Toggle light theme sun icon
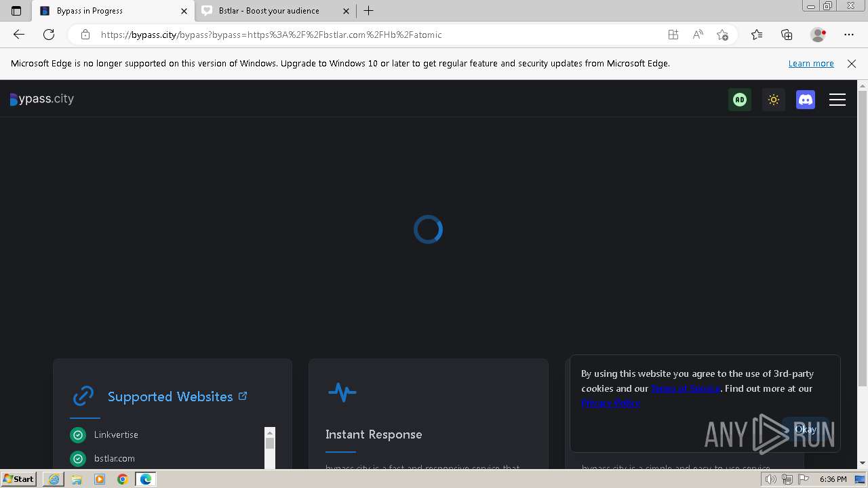The image size is (868, 488). pos(773,100)
